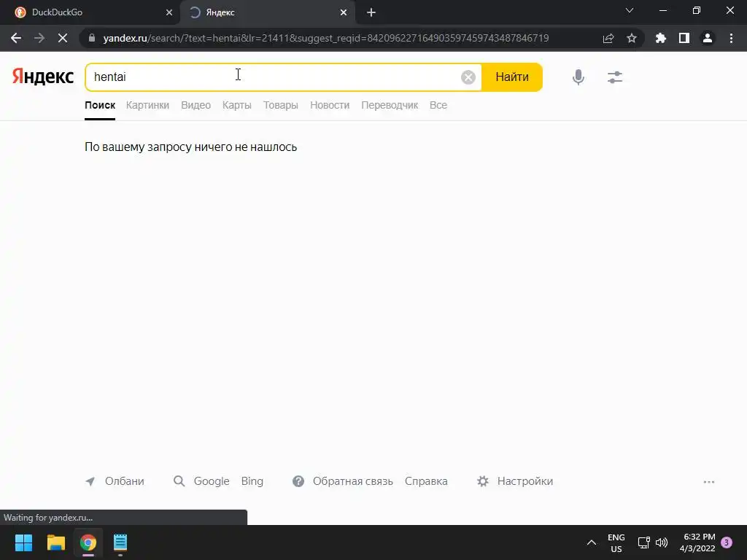The image size is (747, 560).
Task: Go back to the previous page
Action: pyautogui.click(x=16, y=38)
